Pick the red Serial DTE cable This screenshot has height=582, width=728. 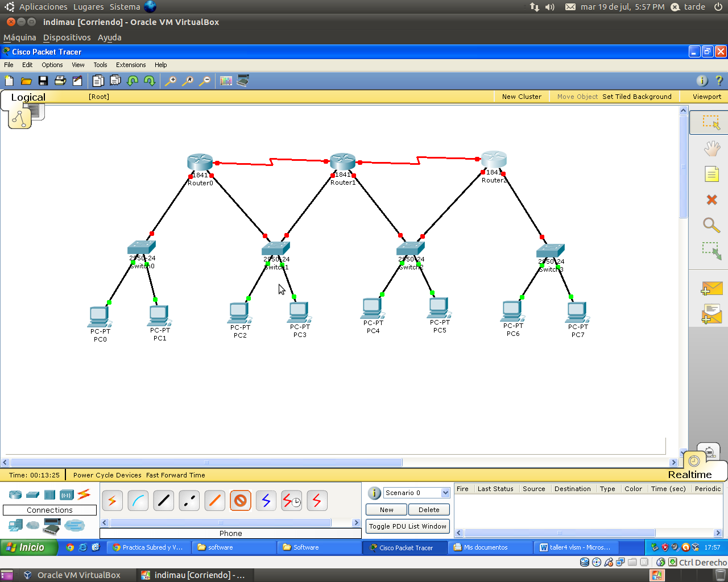(317, 501)
